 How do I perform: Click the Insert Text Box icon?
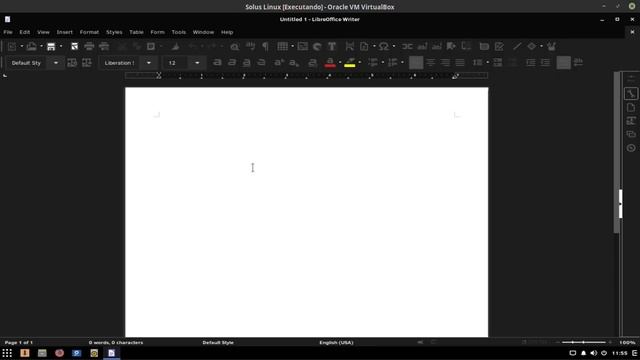pos(332,47)
